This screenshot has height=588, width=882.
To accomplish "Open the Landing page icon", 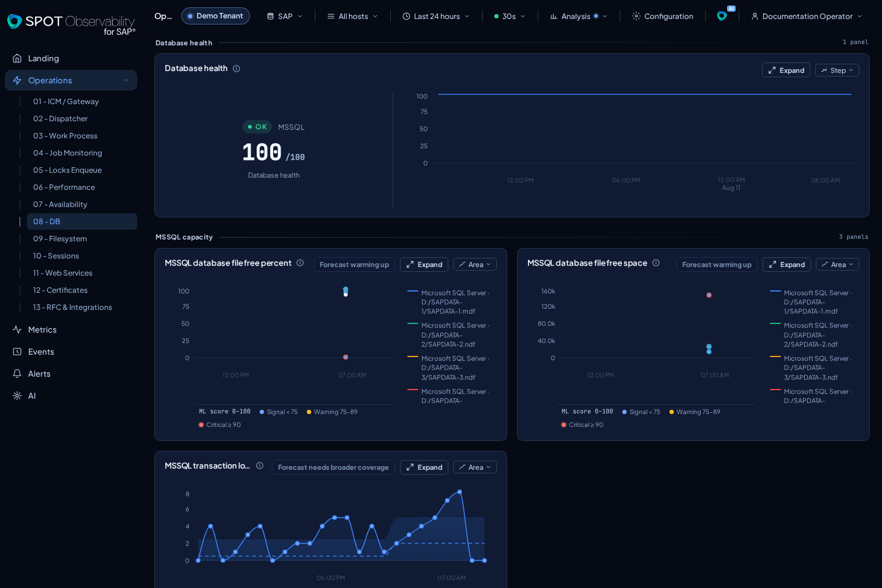I will pos(17,58).
